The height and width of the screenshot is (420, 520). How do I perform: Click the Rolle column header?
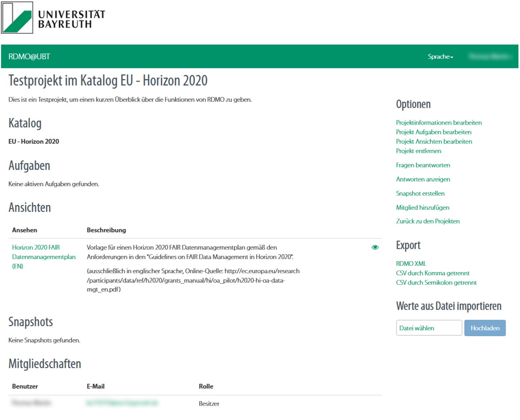[206, 386]
